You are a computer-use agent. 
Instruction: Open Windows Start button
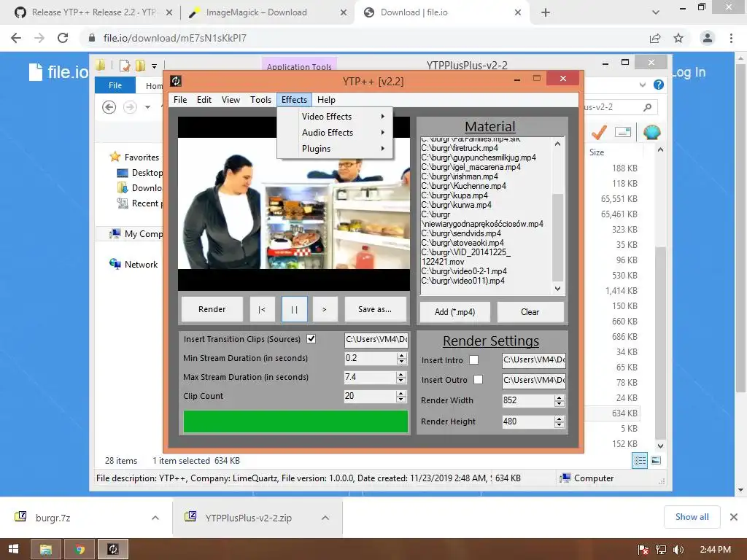pyautogui.click(x=13, y=549)
